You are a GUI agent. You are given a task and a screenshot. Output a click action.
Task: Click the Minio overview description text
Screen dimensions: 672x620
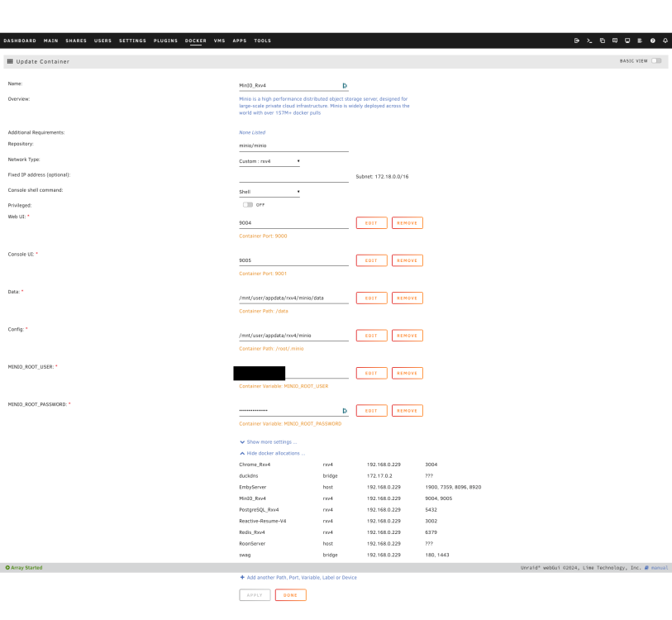pos(324,106)
